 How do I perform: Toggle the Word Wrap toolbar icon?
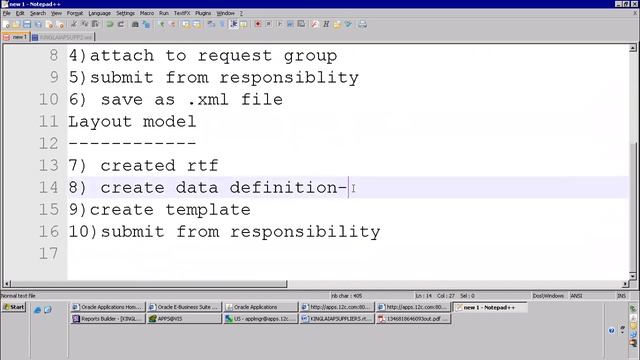pyautogui.click(x=211, y=24)
